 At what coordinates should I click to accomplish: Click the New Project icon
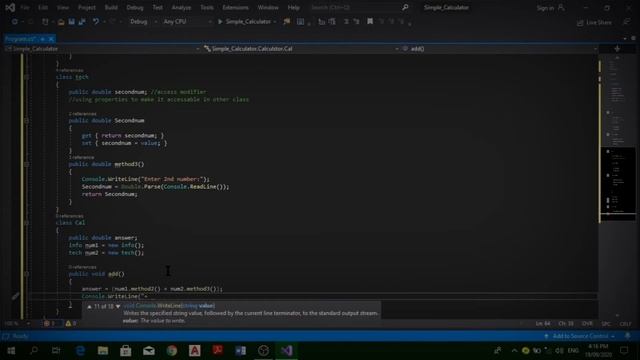[45, 21]
